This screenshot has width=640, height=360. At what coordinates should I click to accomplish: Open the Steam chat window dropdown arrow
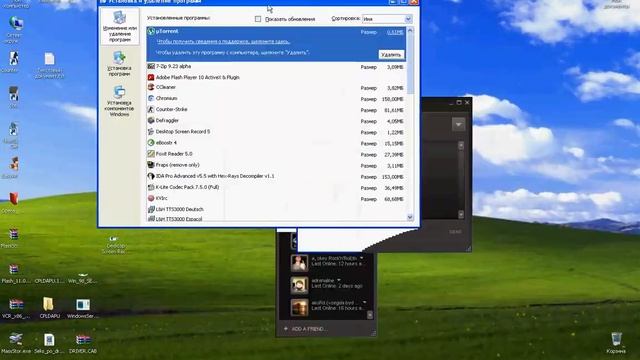pos(458,124)
